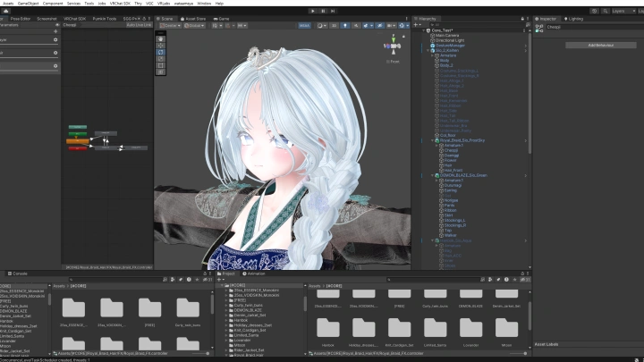Click the Add Behaviour button
This screenshot has height=362, width=644.
(601, 46)
